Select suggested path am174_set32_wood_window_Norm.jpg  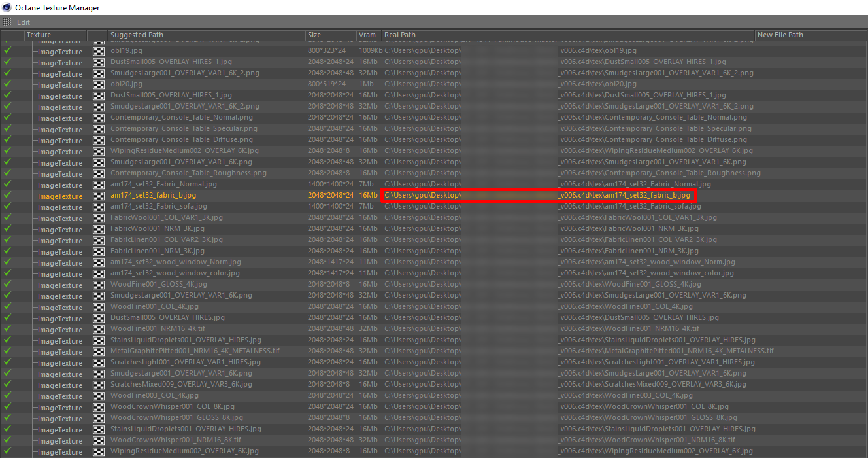[175, 262]
